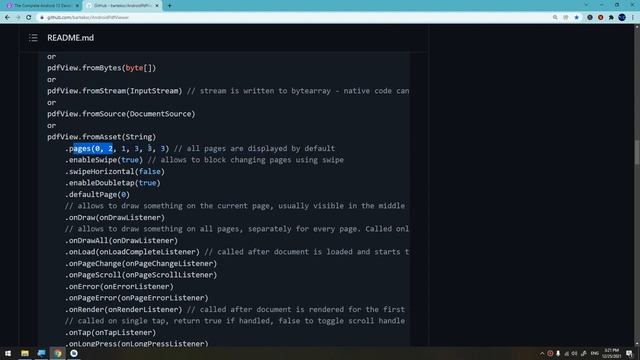Click the zoom magnifier icon in address bar
The height and width of the screenshot is (360, 640).
[555, 18]
